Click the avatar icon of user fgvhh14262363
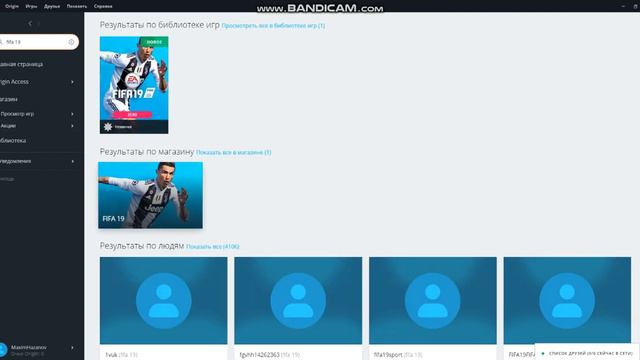 point(298,301)
